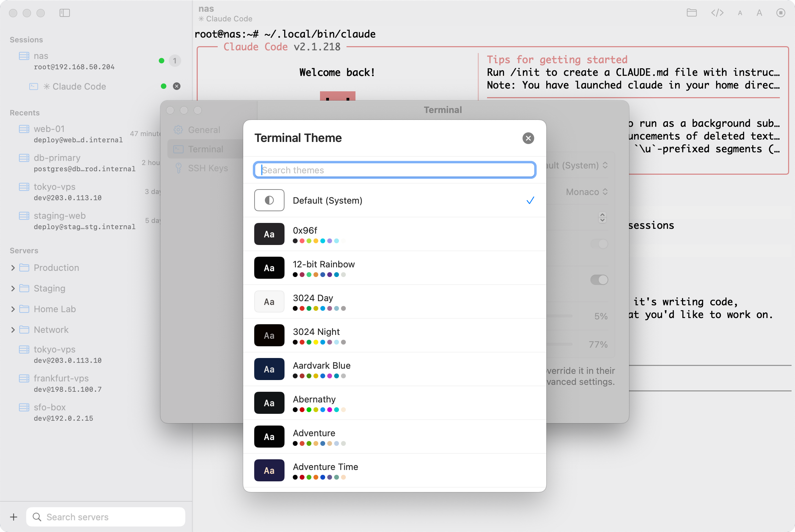This screenshot has height=532, width=795.
Task: Click the Network folder icon
Action: tap(24, 329)
